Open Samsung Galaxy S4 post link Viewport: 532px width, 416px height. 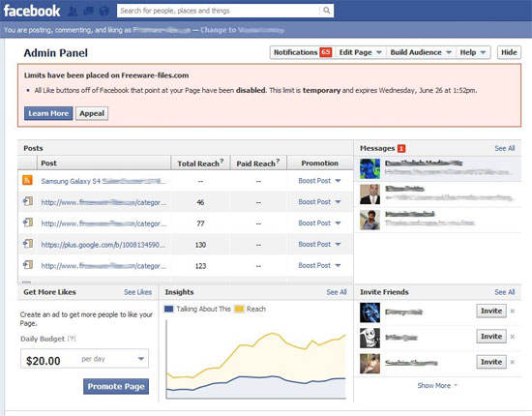click(103, 181)
